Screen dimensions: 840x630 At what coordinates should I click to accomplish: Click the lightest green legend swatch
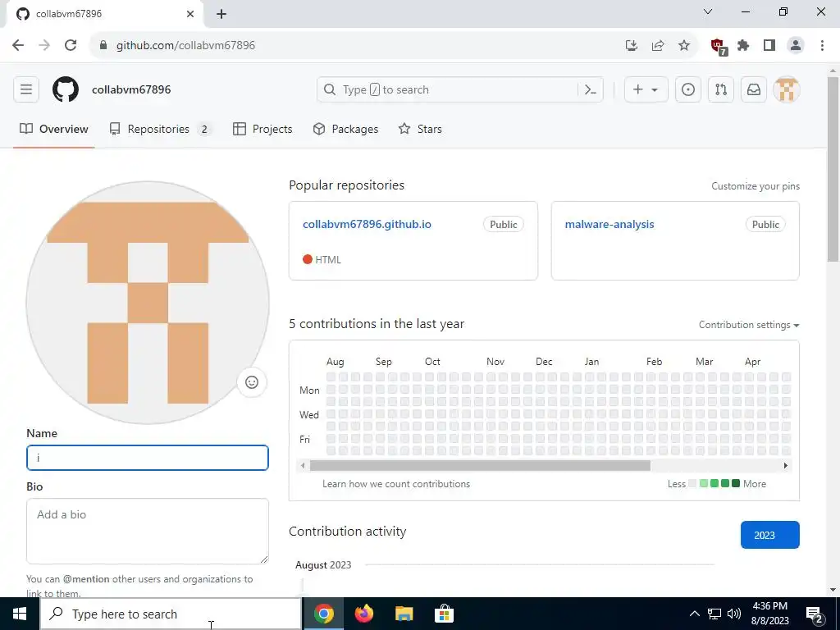tap(703, 483)
